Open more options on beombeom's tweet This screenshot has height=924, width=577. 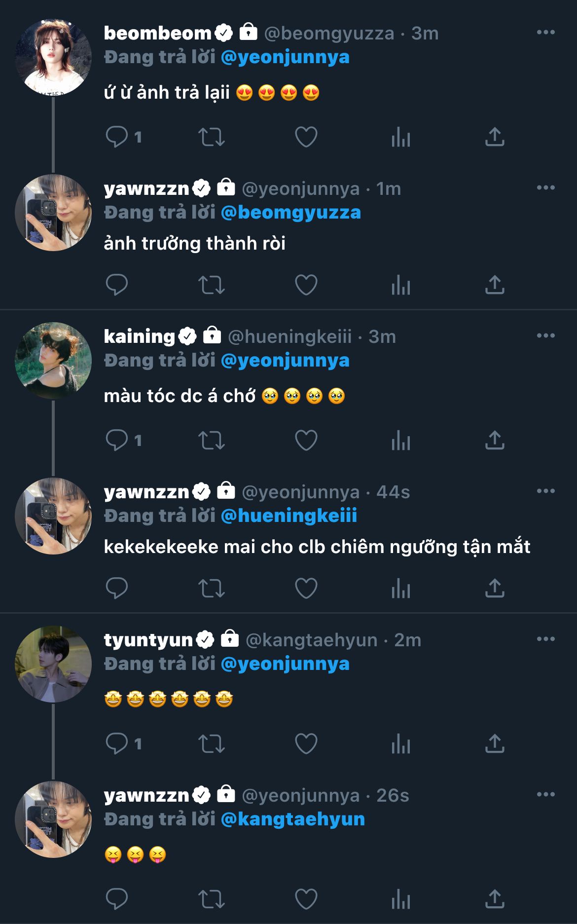click(x=545, y=33)
